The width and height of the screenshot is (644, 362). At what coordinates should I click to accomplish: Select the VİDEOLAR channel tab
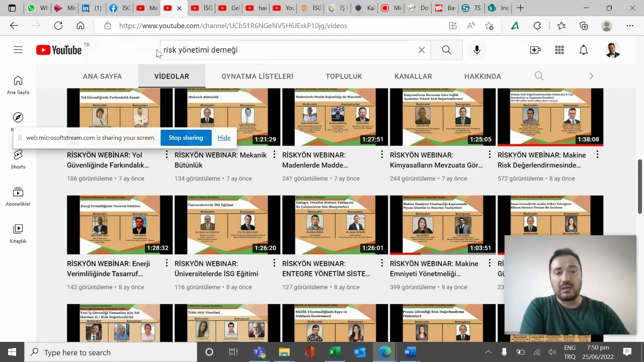point(172,76)
